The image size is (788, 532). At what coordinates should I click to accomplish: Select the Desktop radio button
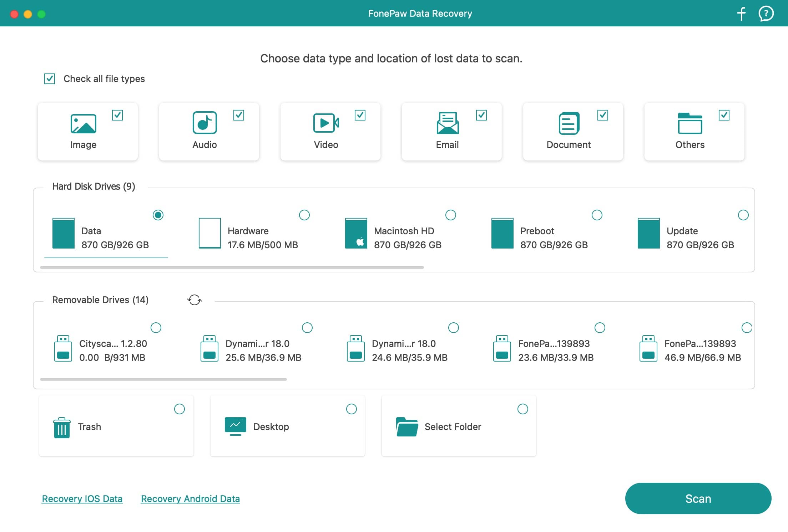tap(352, 409)
